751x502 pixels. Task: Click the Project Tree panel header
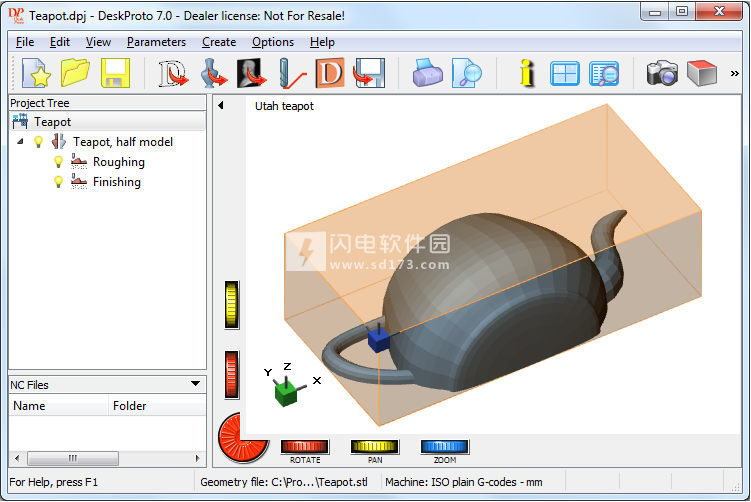click(107, 103)
